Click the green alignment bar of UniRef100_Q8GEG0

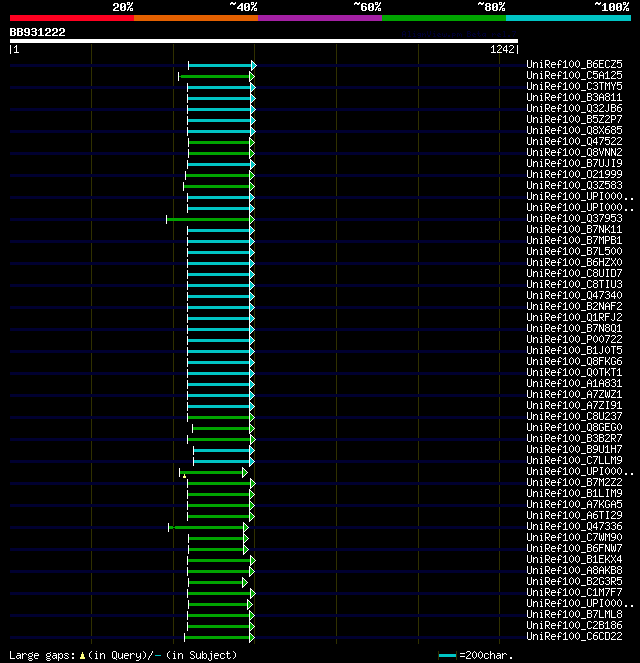[x=222, y=428]
